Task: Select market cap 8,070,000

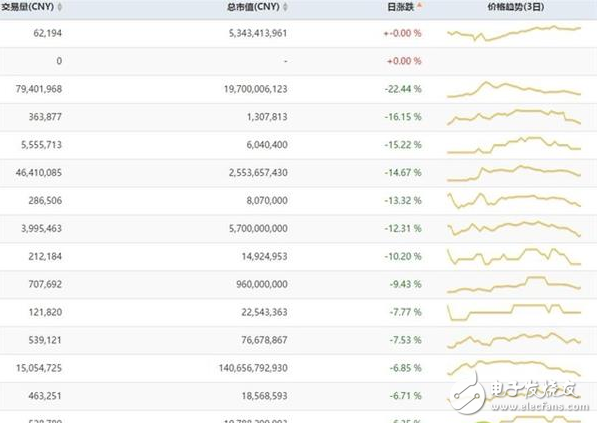Action: coord(267,201)
